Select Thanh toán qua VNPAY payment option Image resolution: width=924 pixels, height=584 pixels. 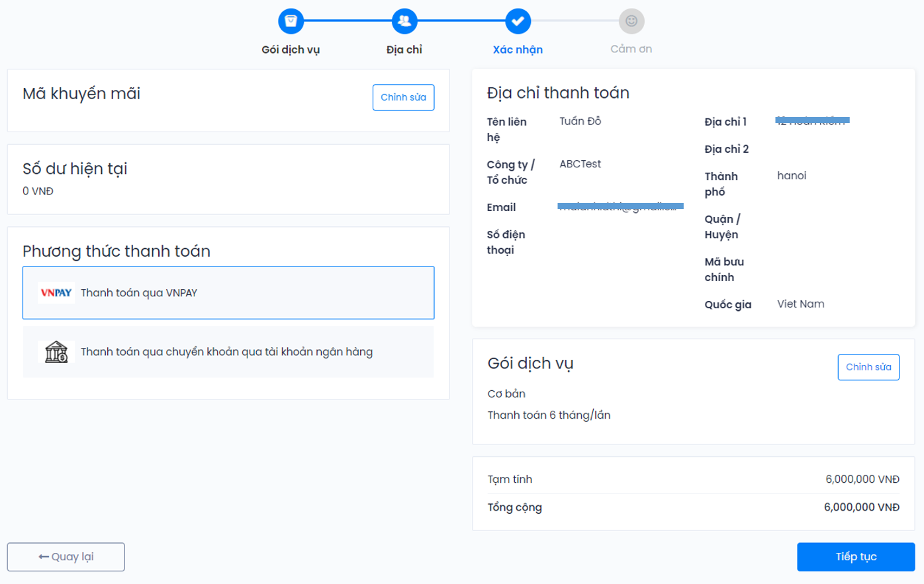tap(228, 293)
